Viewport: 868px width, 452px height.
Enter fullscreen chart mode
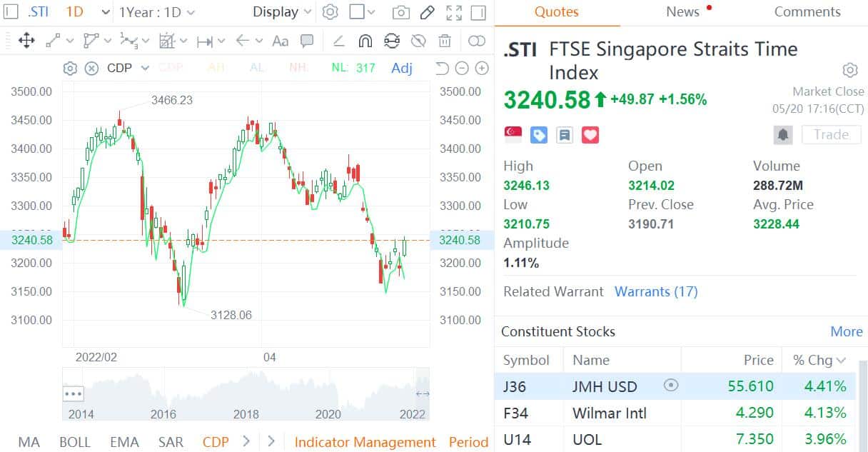pos(453,12)
